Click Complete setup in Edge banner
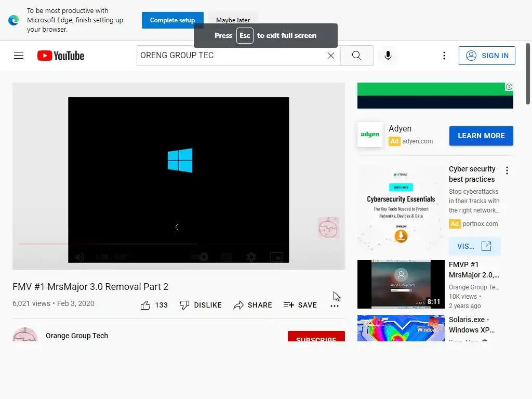Viewport: 532px width, 399px height. [x=172, y=20]
